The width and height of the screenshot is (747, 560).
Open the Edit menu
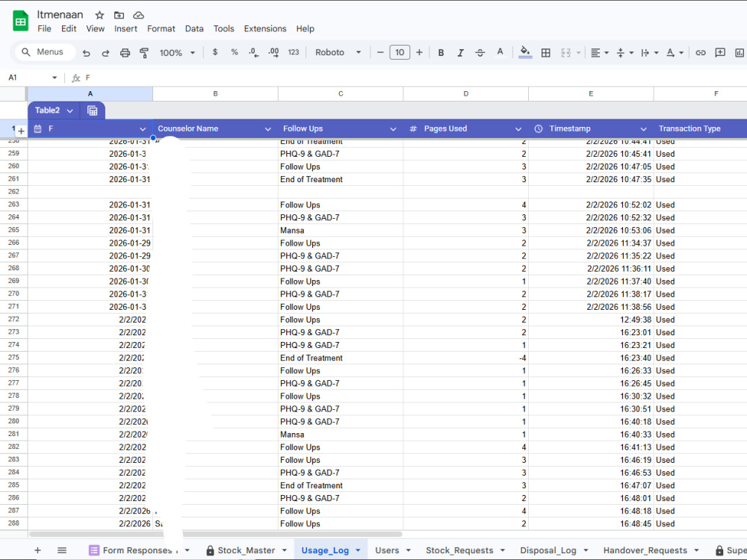point(69,28)
